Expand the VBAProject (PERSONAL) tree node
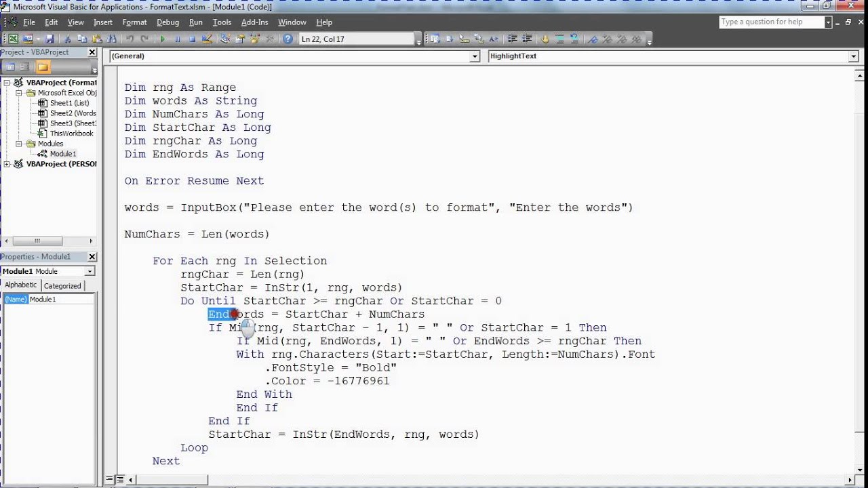This screenshot has width=868, height=488. click(7, 164)
